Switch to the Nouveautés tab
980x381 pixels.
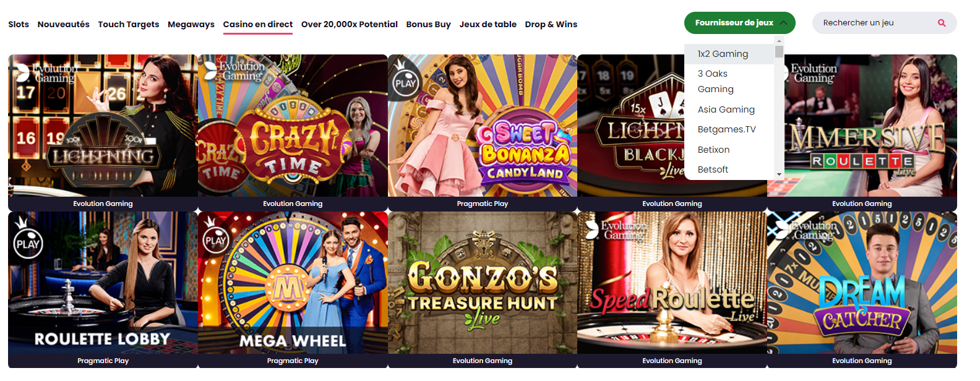63,24
